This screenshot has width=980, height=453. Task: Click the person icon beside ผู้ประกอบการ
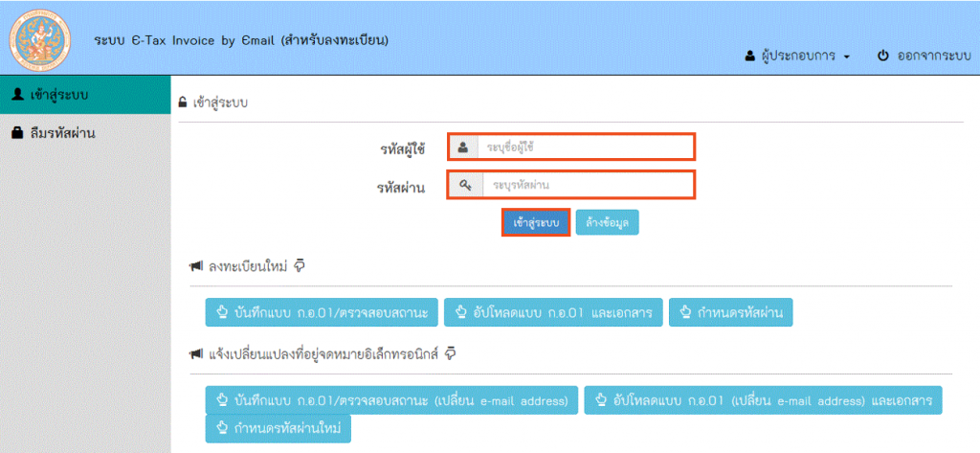[x=750, y=56]
